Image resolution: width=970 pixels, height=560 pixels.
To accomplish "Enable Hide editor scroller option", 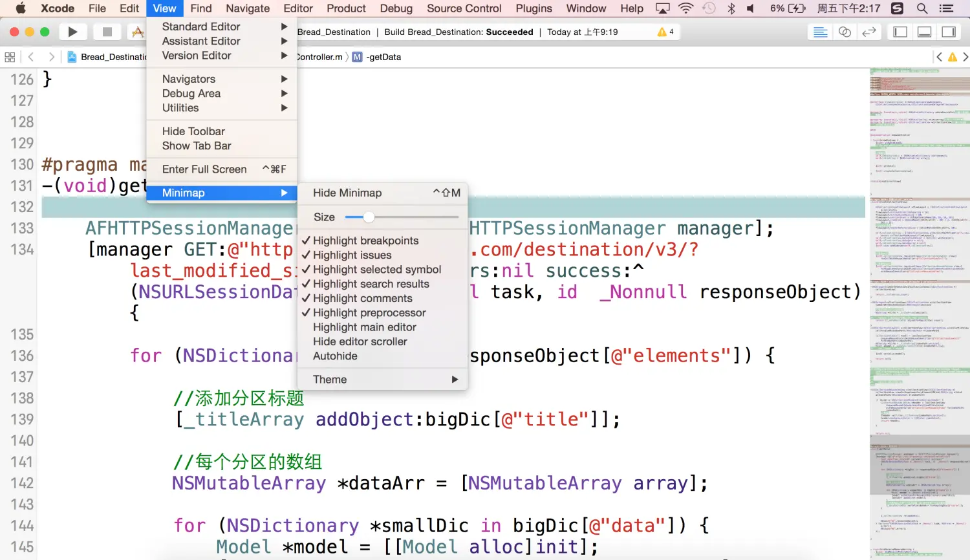I will click(x=382, y=341).
